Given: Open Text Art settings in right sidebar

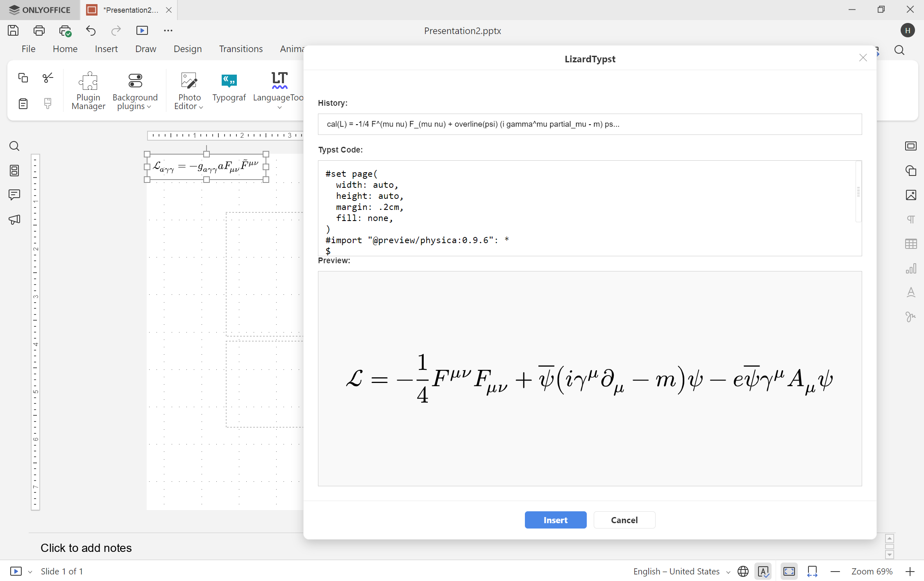Looking at the screenshot, I should [911, 292].
